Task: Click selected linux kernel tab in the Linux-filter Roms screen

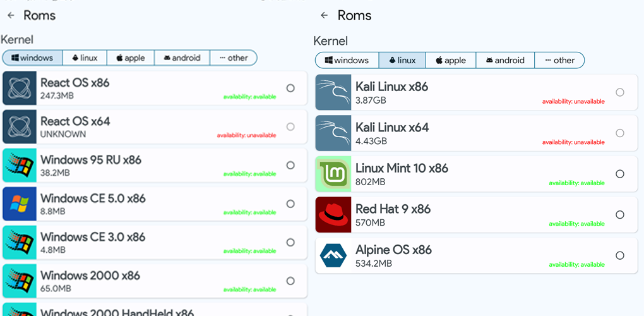Action: tap(402, 61)
